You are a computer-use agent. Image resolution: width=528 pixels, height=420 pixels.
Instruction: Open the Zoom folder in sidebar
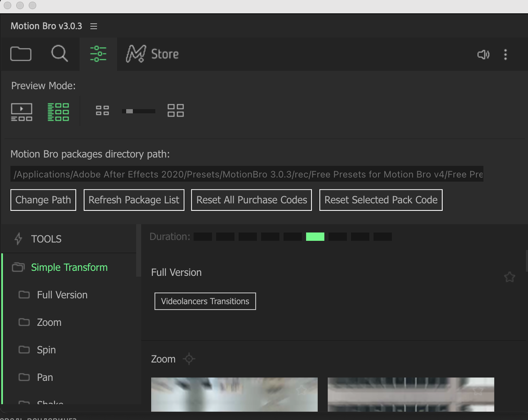49,322
